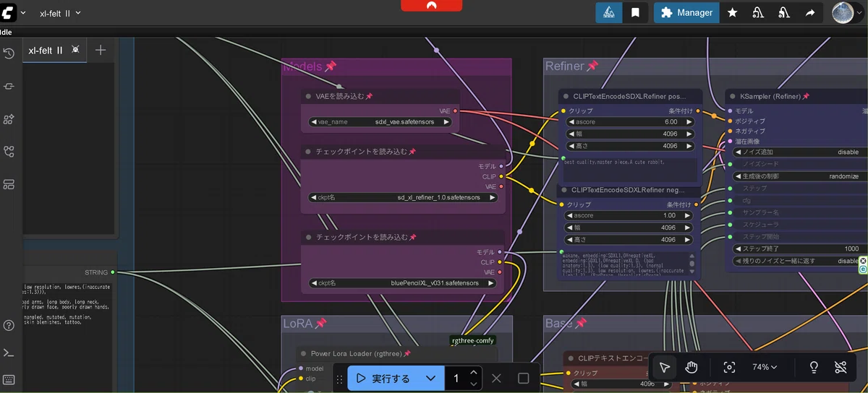Open keyboard shortcuts icon at sidebar bottom

pos(9,379)
